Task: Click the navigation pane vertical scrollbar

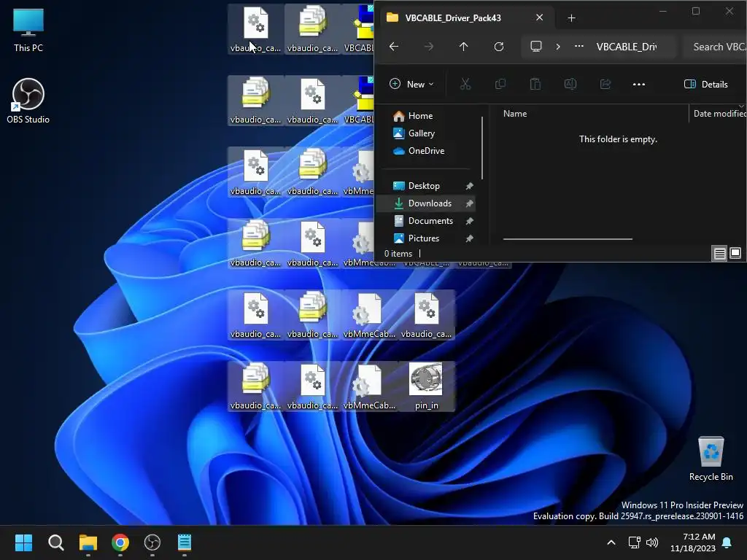Action: (x=482, y=147)
